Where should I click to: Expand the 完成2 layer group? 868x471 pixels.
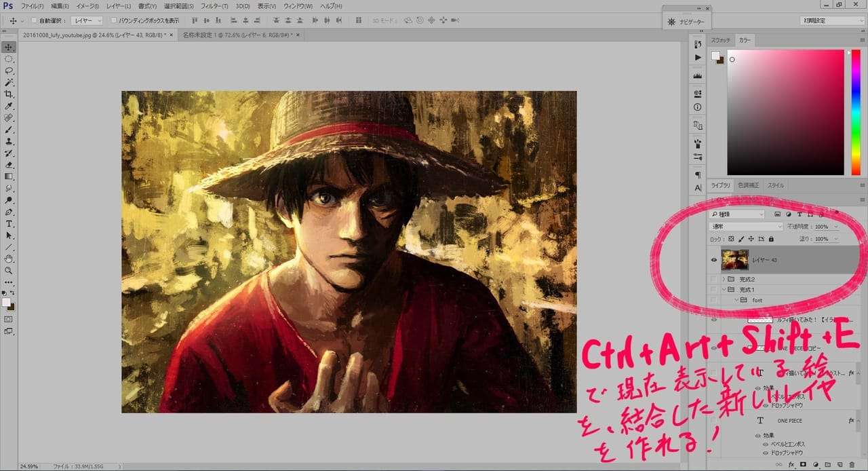(x=724, y=280)
